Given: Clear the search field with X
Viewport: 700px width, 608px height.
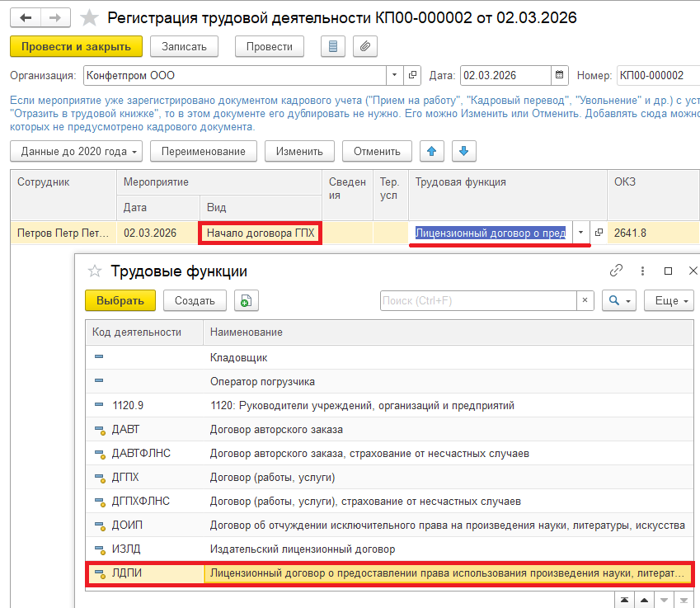Looking at the screenshot, I should pyautogui.click(x=585, y=300).
